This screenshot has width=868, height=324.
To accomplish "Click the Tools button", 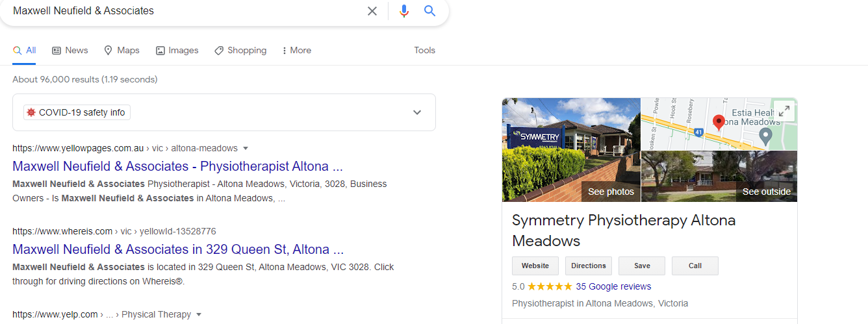I will click(425, 50).
